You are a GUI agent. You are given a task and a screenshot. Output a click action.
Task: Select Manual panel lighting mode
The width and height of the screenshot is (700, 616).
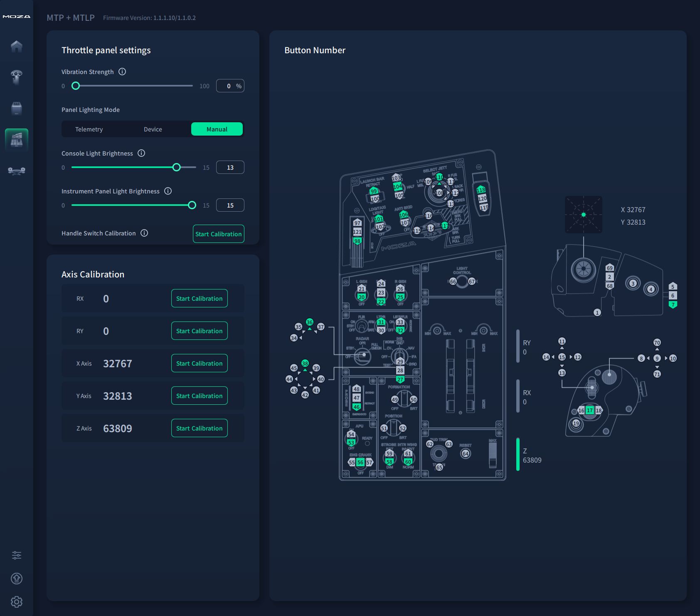[217, 129]
